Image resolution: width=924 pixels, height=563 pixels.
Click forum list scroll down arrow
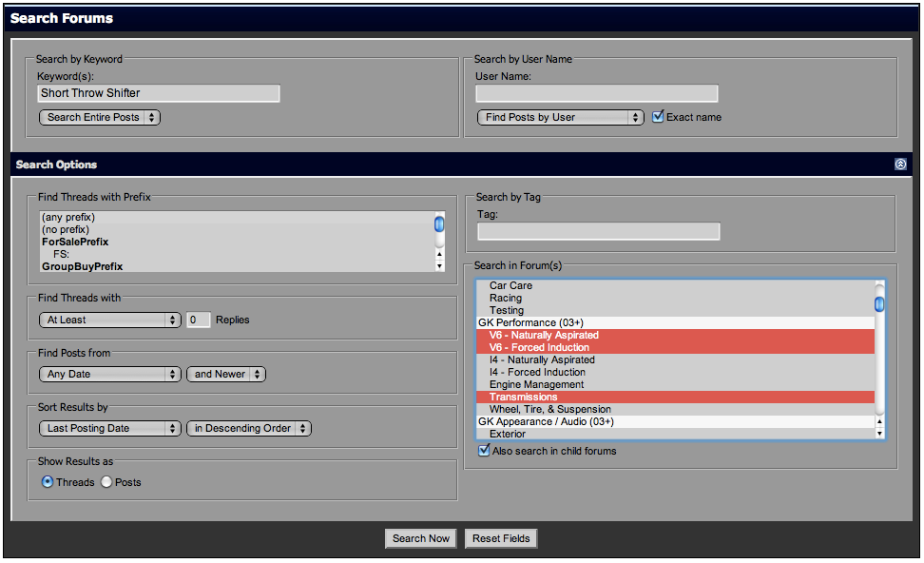(x=879, y=434)
